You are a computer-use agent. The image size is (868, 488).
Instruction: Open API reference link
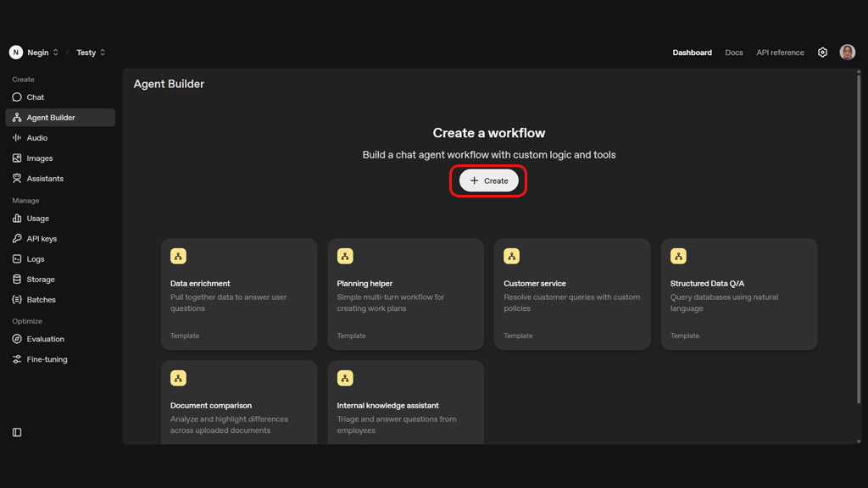[x=780, y=53]
